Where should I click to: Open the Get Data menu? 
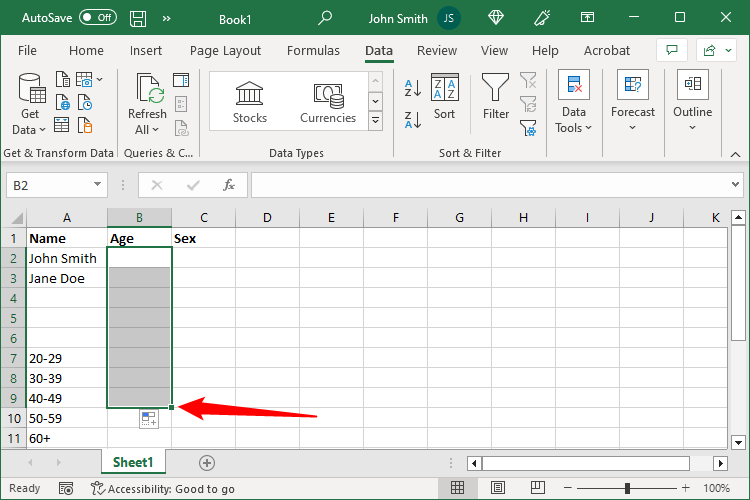tap(29, 104)
